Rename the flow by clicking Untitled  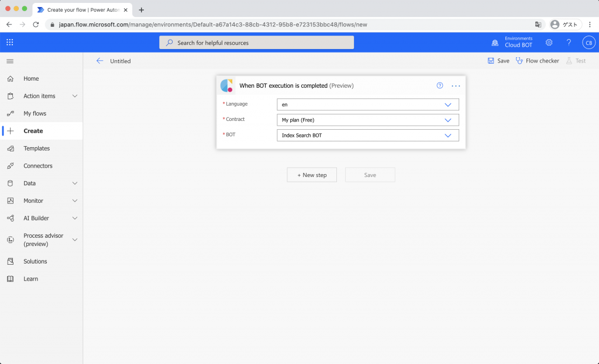click(x=121, y=61)
